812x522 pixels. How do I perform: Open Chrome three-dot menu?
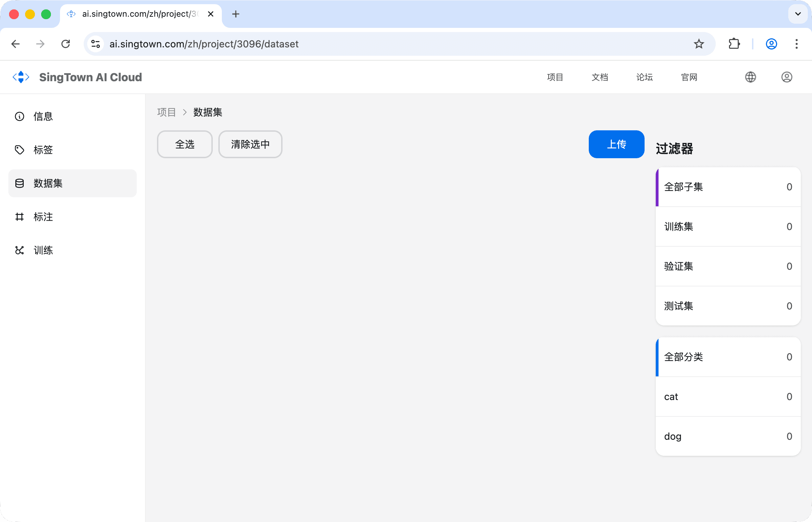(796, 44)
